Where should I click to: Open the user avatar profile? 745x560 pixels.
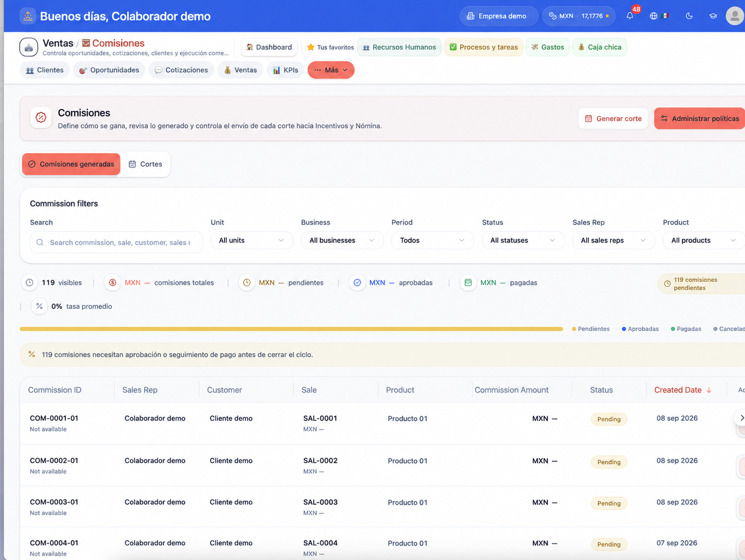[x=735, y=16]
